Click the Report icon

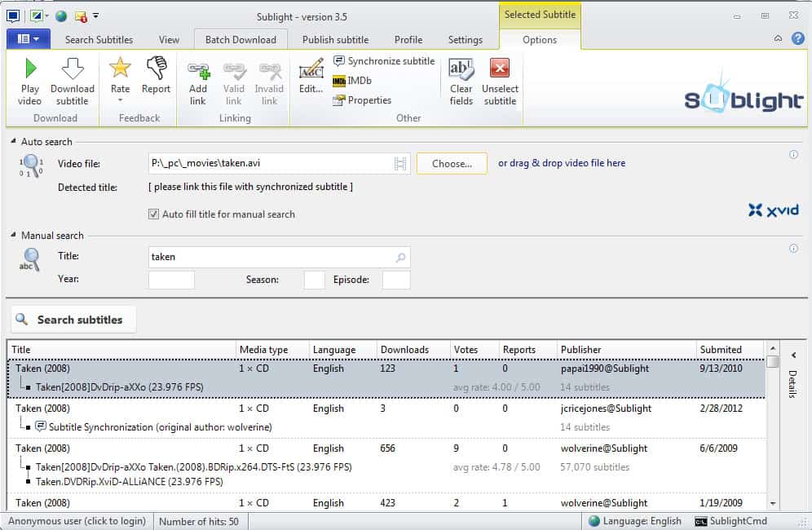pos(156,80)
